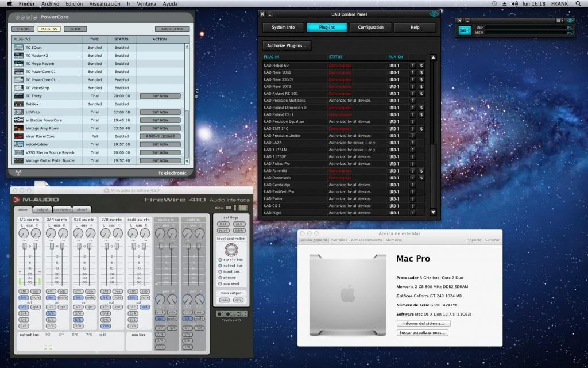Select 'input bus' level controller option
Viewport: 588px width, 368px height.
pos(219,271)
